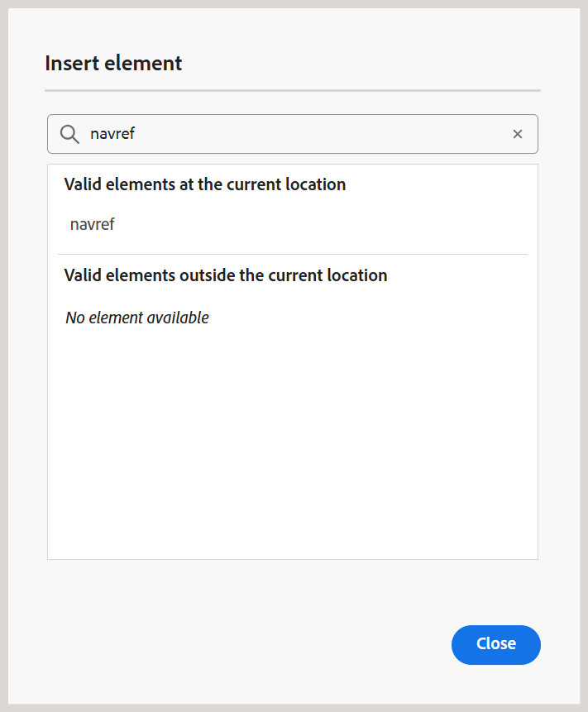
Task: Focus the search box containing navref
Action: [293, 134]
